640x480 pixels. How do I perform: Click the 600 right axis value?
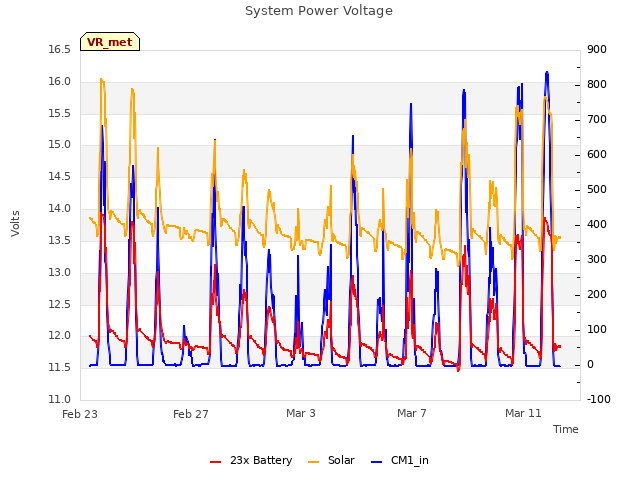tap(597, 155)
